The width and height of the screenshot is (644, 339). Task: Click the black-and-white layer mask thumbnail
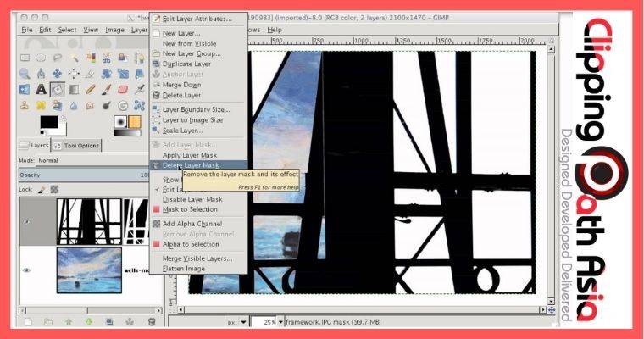coord(135,222)
